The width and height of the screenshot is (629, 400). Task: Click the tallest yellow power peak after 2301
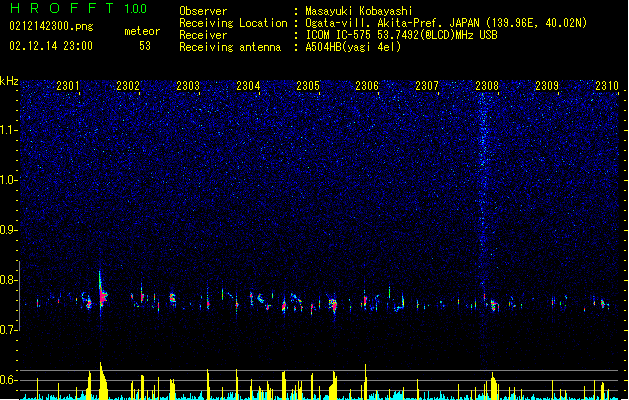pyautogui.click(x=102, y=381)
